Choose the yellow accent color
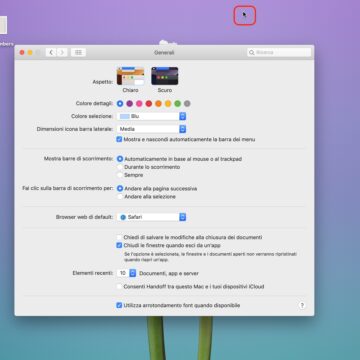The width and height of the screenshot is (360, 360). tap(168, 104)
